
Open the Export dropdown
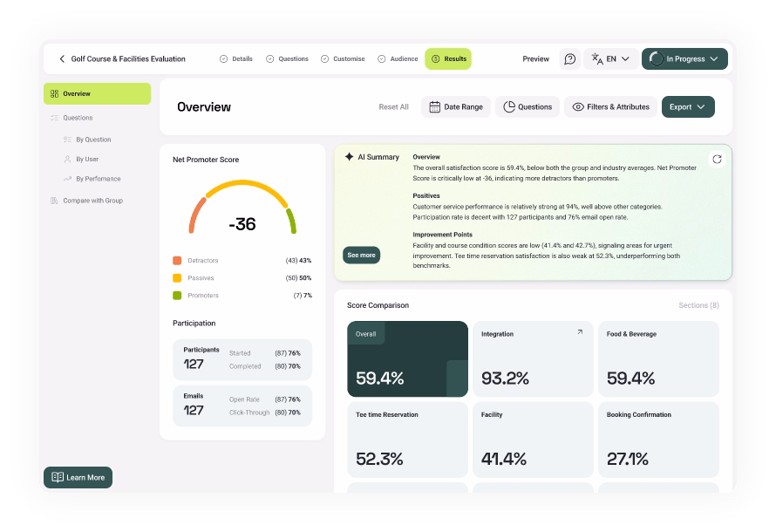tap(688, 107)
